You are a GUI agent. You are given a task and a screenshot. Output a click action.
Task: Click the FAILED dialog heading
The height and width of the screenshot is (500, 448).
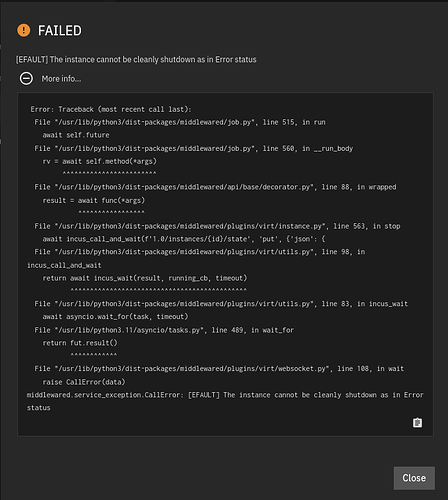tap(60, 31)
